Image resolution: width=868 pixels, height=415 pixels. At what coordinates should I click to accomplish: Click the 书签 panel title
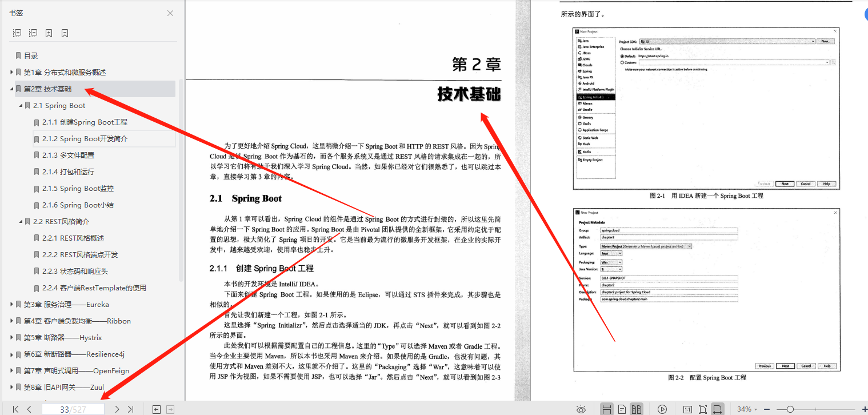(x=16, y=13)
